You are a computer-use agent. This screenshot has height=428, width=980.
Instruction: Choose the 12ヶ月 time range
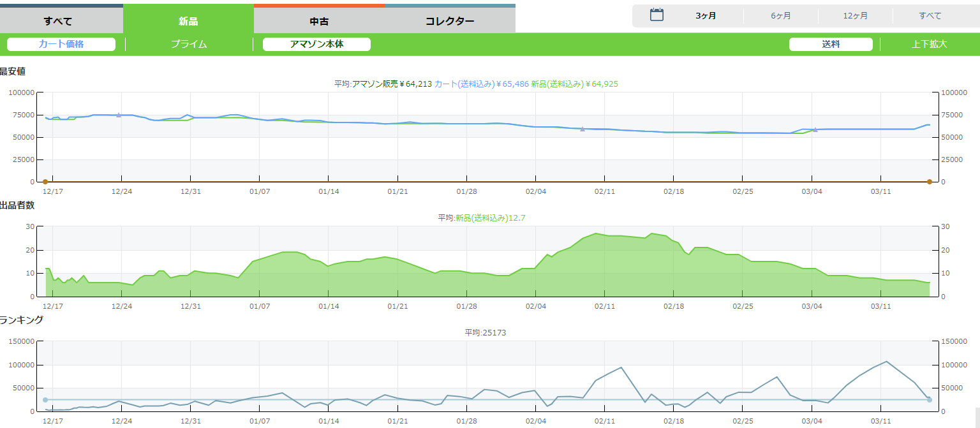coord(855,16)
